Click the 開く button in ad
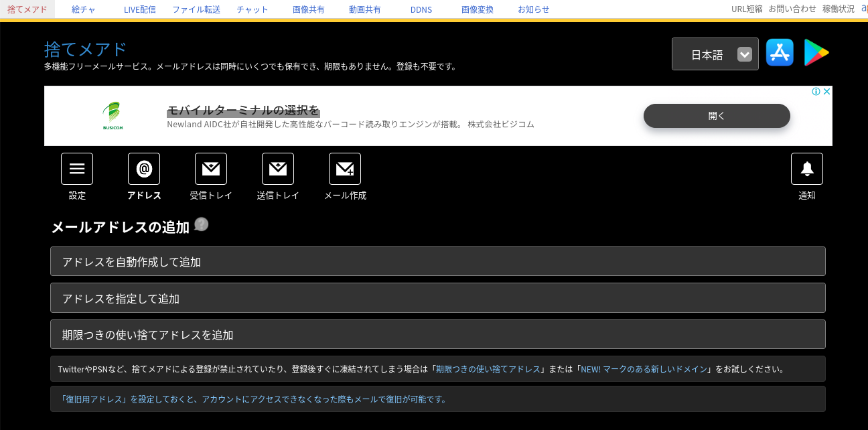 click(717, 116)
